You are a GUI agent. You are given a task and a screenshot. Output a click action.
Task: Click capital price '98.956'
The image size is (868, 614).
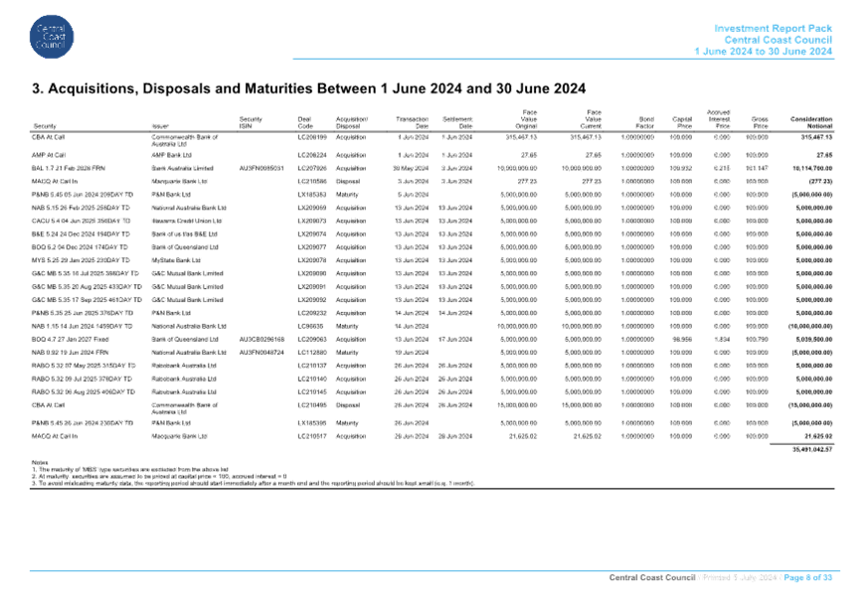pyautogui.click(x=682, y=340)
